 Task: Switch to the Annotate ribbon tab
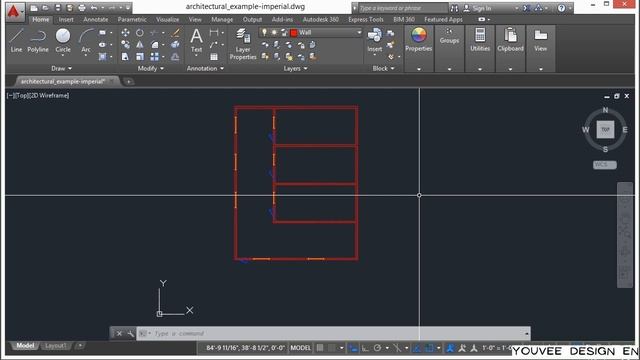pos(96,19)
